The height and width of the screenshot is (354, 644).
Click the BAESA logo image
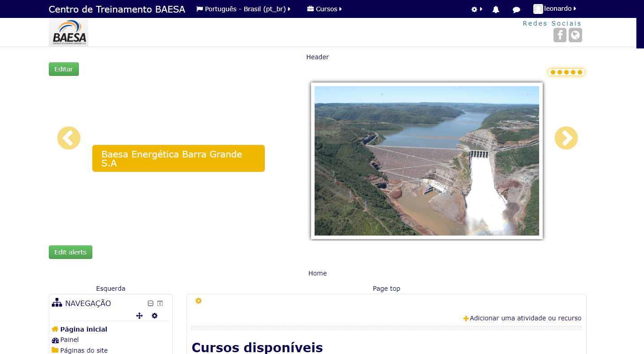point(69,33)
